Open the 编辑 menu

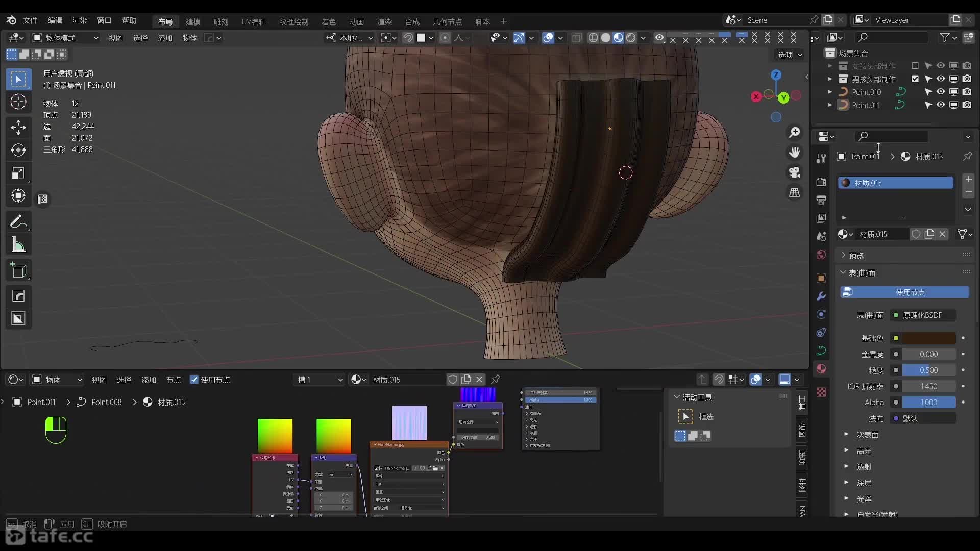(55, 20)
